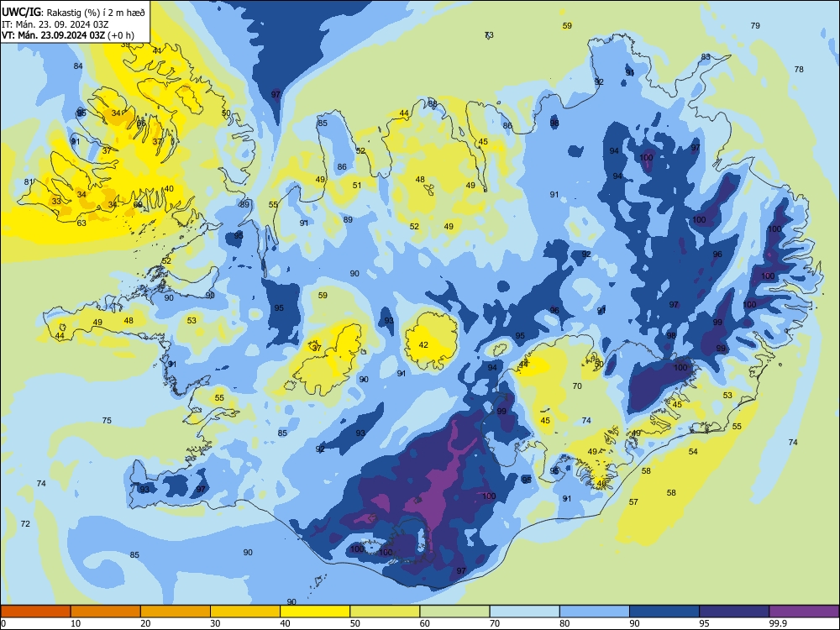Click the humidity value '51' map label
Screen dimensions: 840x630
[357, 186]
